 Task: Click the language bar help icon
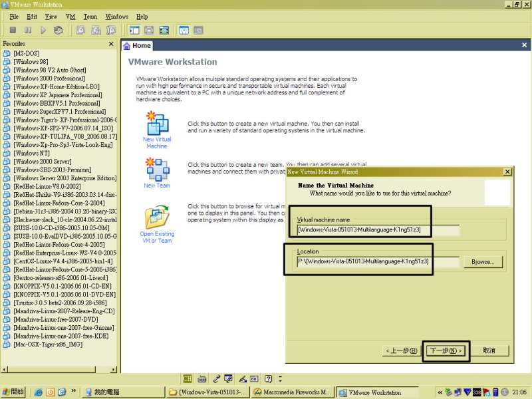pyautogui.click(x=269, y=378)
